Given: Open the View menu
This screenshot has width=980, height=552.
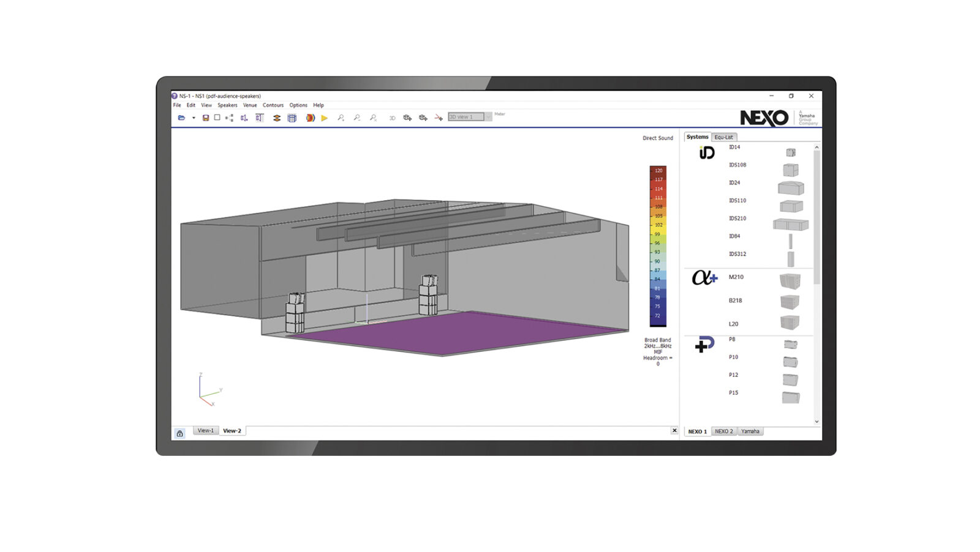Looking at the screenshot, I should 206,105.
